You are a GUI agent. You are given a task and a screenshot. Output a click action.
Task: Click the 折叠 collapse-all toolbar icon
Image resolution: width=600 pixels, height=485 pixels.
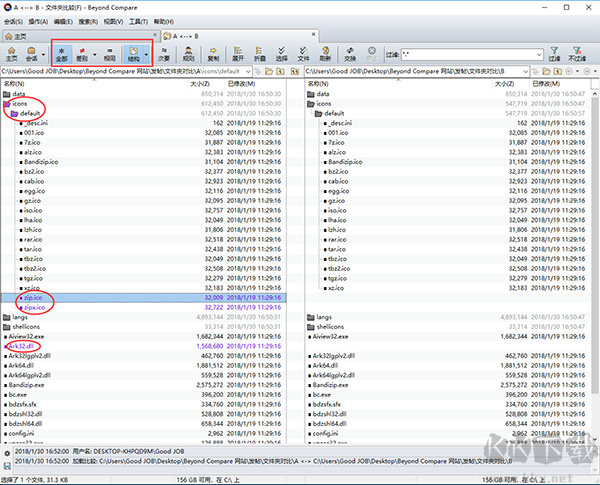click(260, 54)
